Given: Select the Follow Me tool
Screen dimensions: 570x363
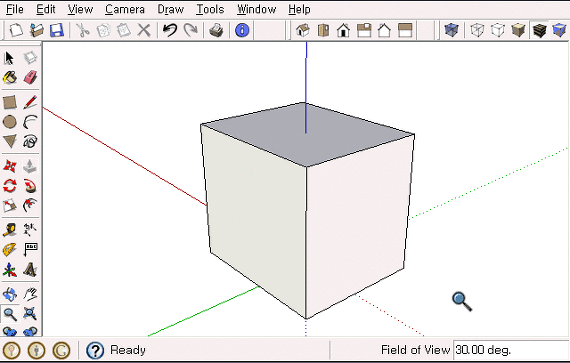Looking at the screenshot, I should [x=30, y=186].
